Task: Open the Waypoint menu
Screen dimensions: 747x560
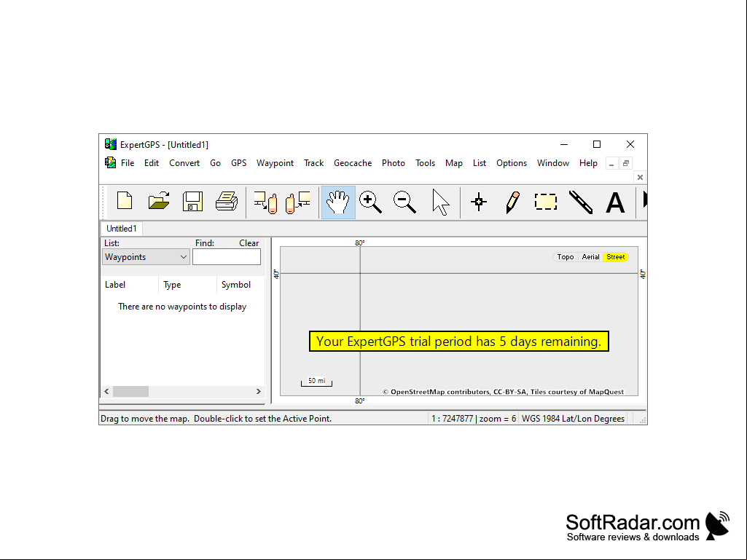Action: tap(275, 163)
